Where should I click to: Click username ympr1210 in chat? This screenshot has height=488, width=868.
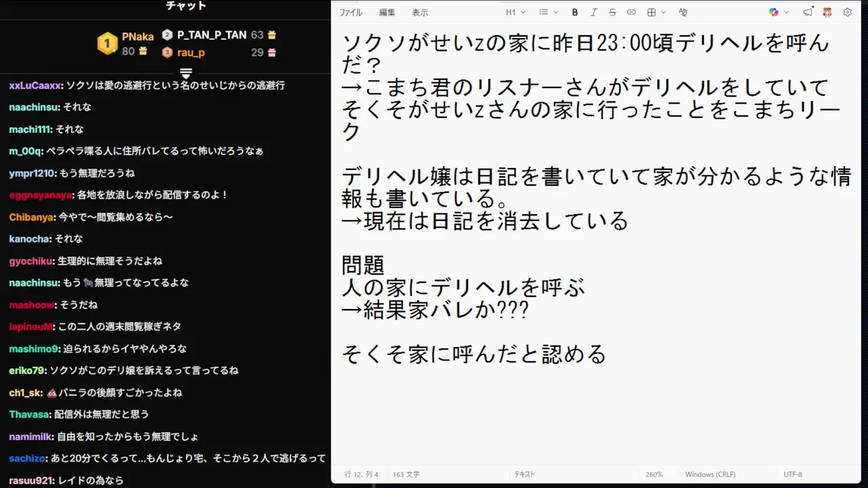(31, 173)
